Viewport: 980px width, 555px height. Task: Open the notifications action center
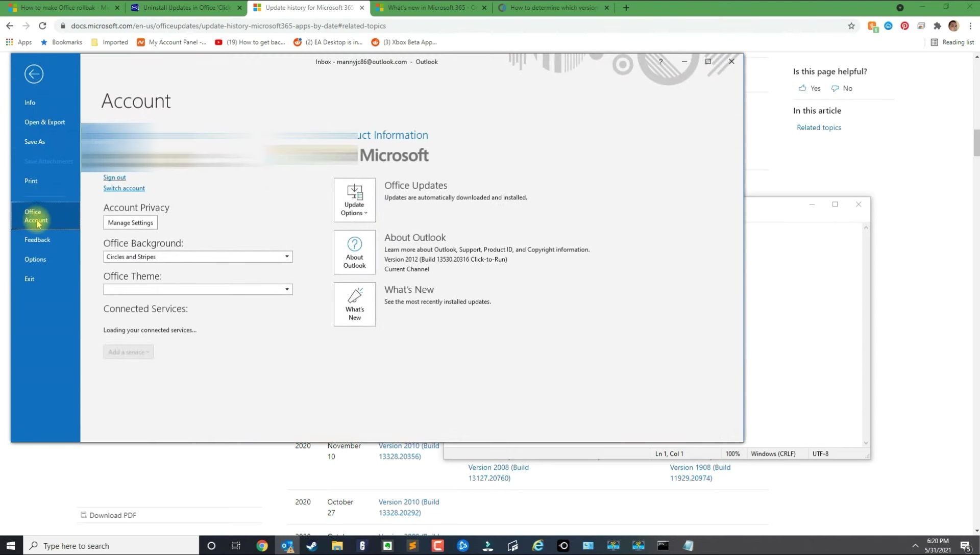(966, 545)
